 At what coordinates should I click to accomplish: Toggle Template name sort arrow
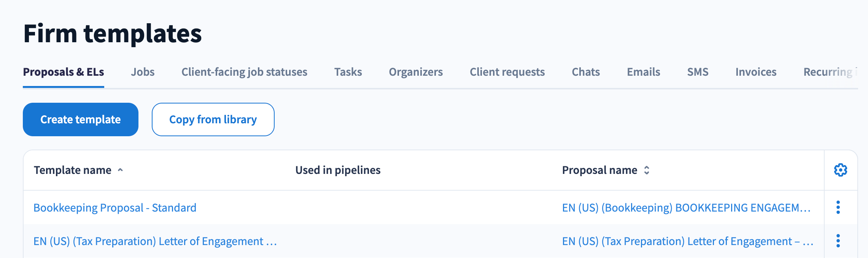pyautogui.click(x=120, y=170)
